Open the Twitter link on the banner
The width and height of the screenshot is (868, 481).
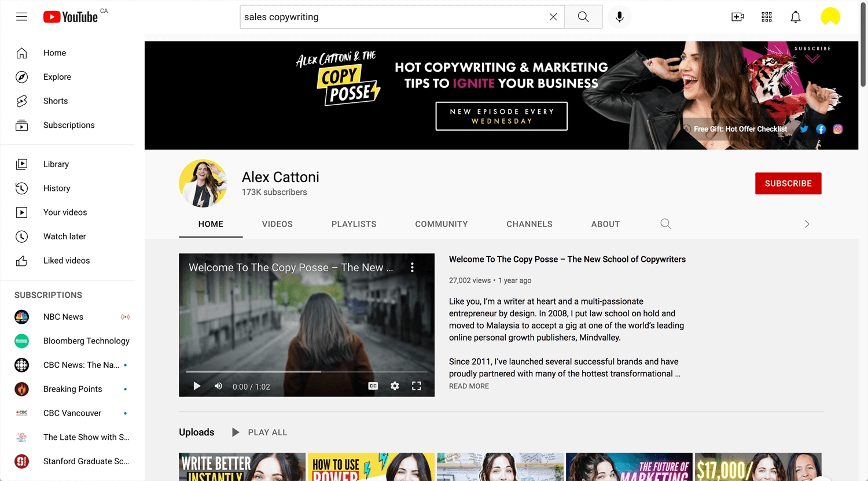pos(804,129)
